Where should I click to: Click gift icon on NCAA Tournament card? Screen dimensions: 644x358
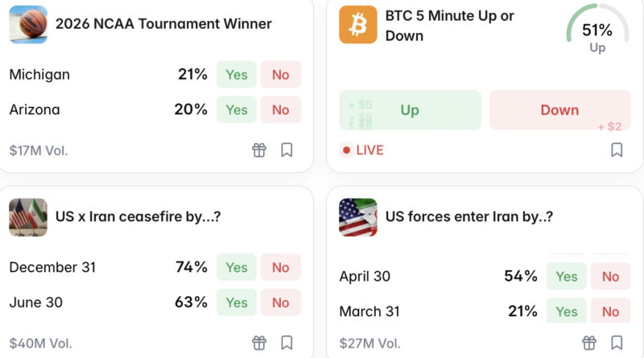pyautogui.click(x=259, y=150)
